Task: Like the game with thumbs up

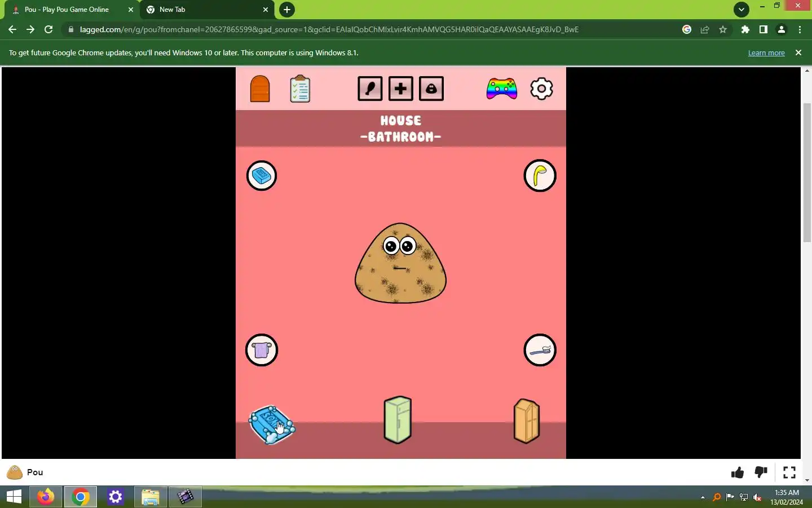Action: 738,472
